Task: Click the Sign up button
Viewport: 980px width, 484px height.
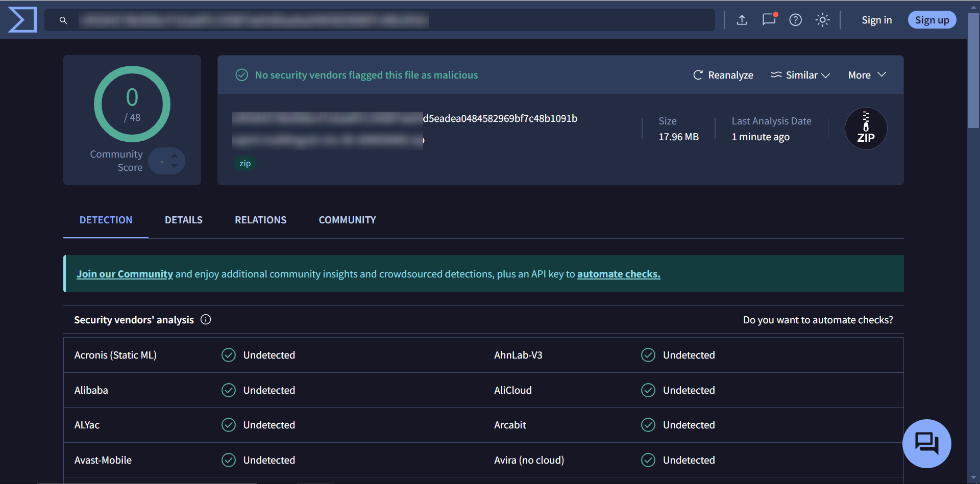Action: (932, 19)
